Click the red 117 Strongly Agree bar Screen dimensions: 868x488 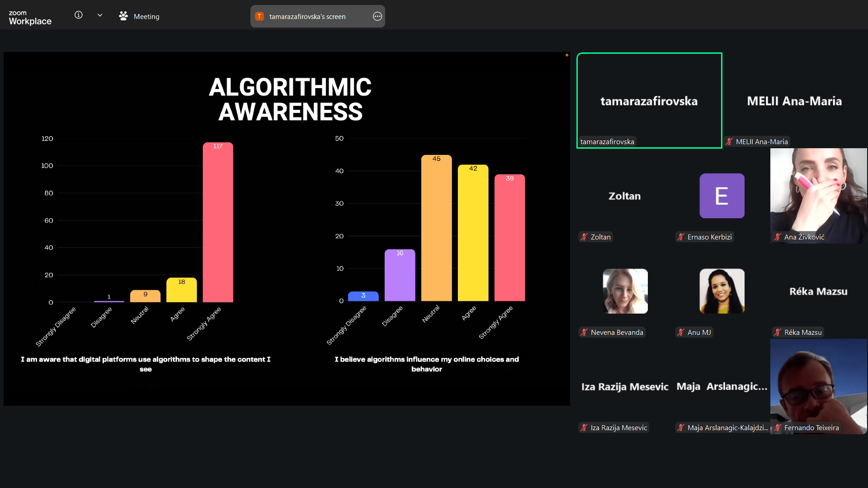218,221
